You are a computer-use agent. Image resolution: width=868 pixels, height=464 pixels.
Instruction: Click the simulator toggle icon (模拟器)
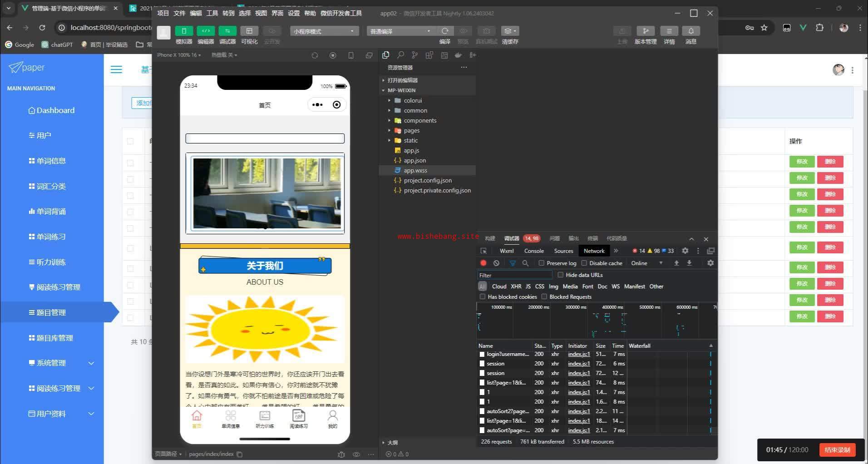click(x=184, y=31)
